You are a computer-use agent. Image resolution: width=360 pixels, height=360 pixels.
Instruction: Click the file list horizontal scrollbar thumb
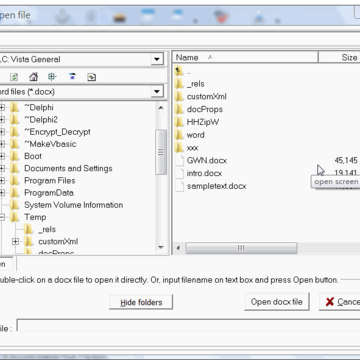pyautogui.click(x=241, y=248)
